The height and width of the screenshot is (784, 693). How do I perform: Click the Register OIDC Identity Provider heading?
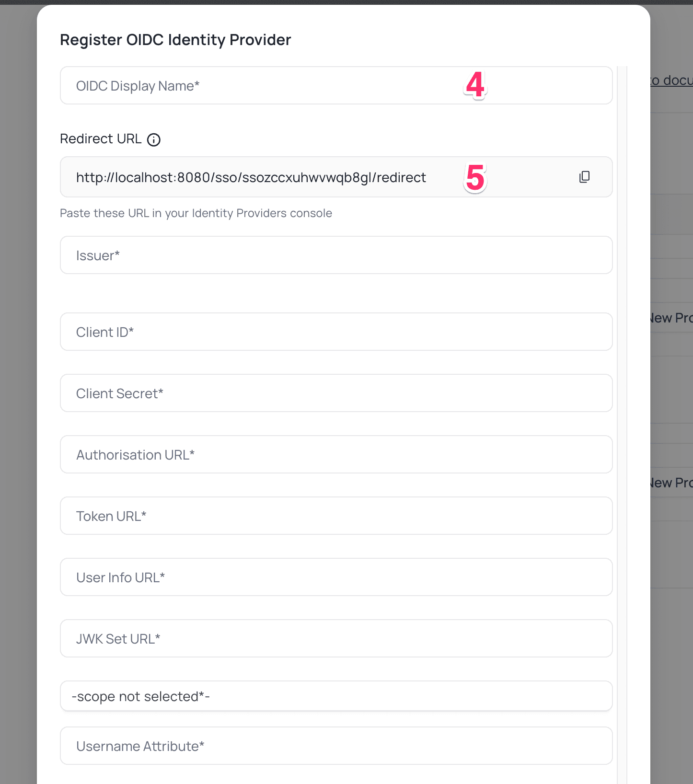point(175,39)
